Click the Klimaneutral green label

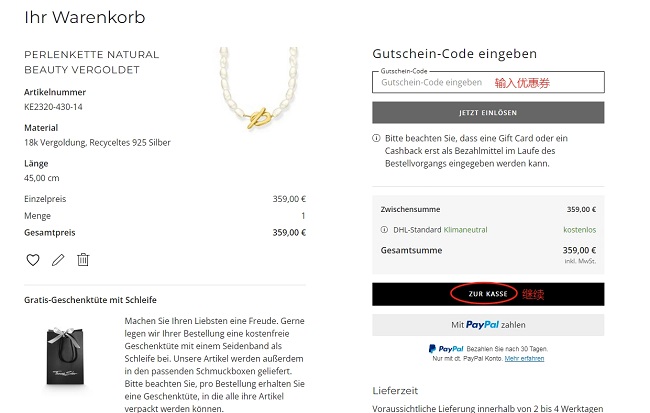point(466,230)
